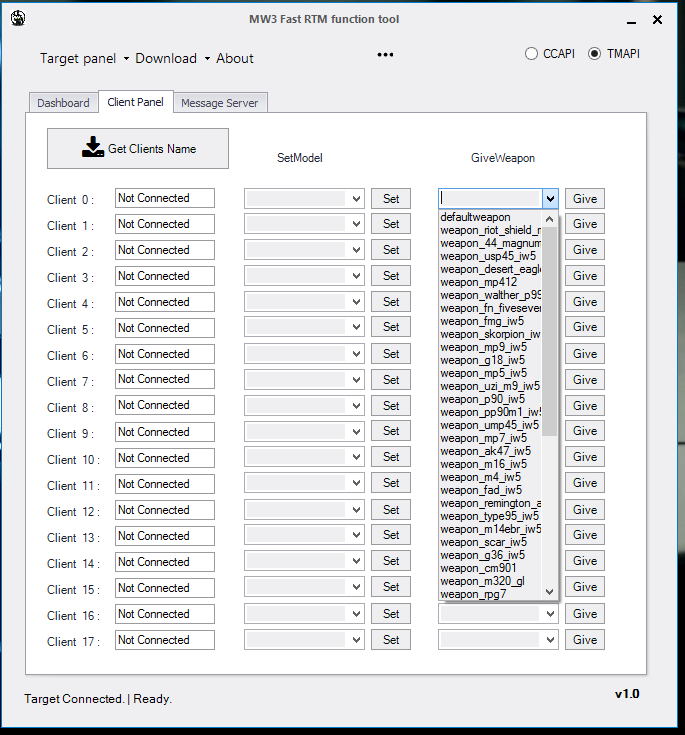Select weapon_m4_iw5 from the list

click(490, 477)
